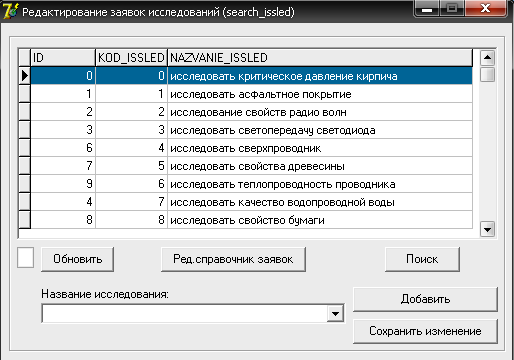Click the application icon in title bar
Viewport: 514px width, 360px height.
pyautogui.click(x=10, y=11)
